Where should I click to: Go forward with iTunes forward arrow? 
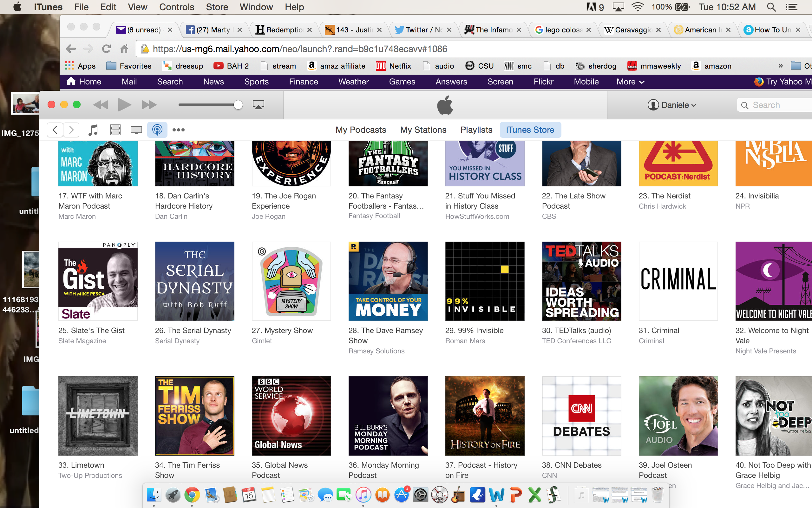(x=71, y=130)
